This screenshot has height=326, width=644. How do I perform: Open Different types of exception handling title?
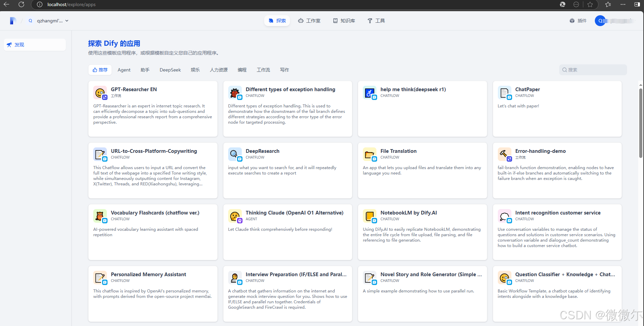click(x=290, y=89)
